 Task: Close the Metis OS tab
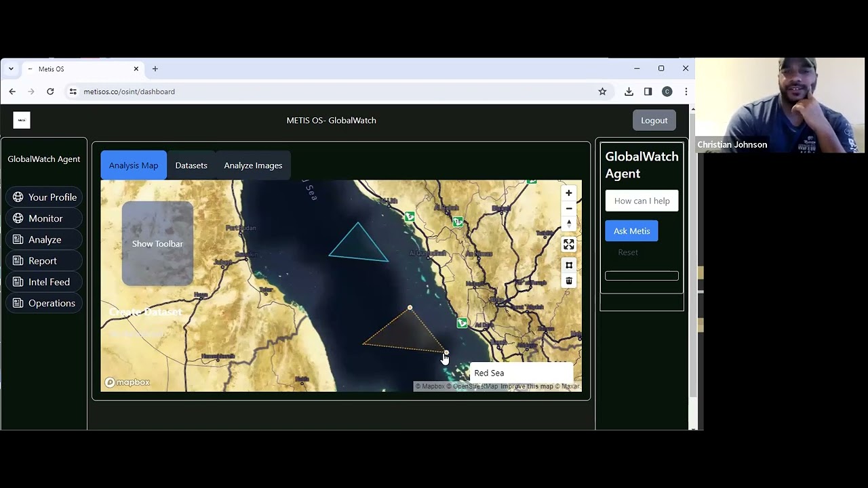point(136,69)
